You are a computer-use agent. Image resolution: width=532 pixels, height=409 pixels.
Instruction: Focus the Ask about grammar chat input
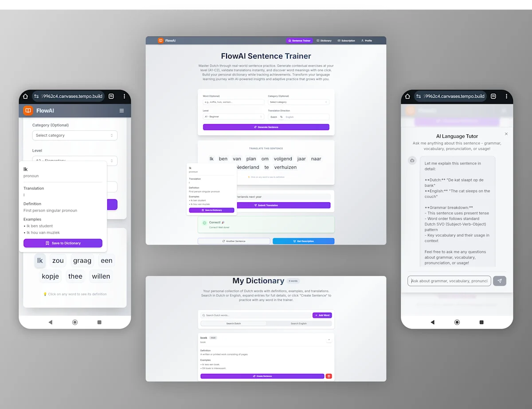tap(449, 281)
